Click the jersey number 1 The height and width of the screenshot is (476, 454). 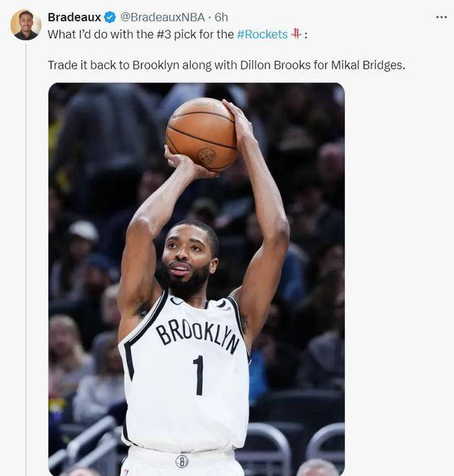(x=199, y=375)
